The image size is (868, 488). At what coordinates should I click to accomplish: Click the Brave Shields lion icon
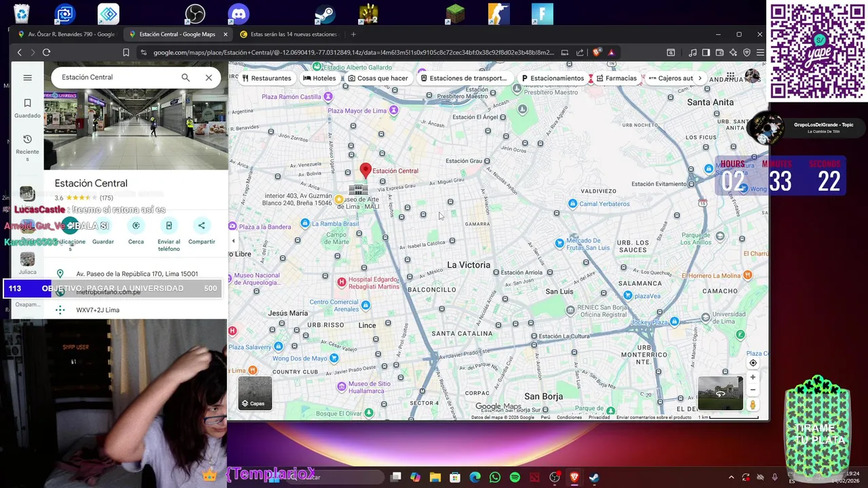coord(597,52)
